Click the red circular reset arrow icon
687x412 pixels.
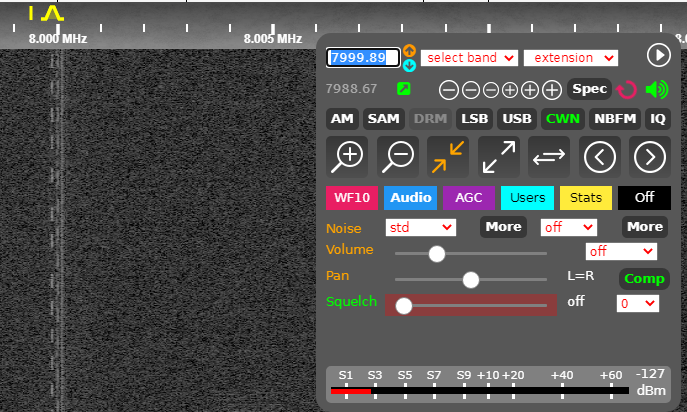(x=626, y=90)
